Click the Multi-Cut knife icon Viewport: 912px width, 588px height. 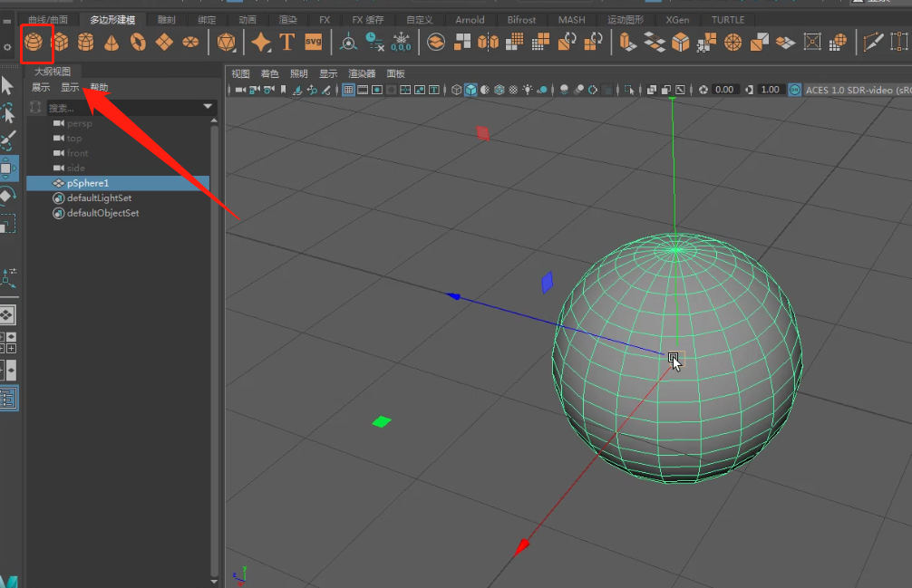pyautogui.click(x=873, y=42)
